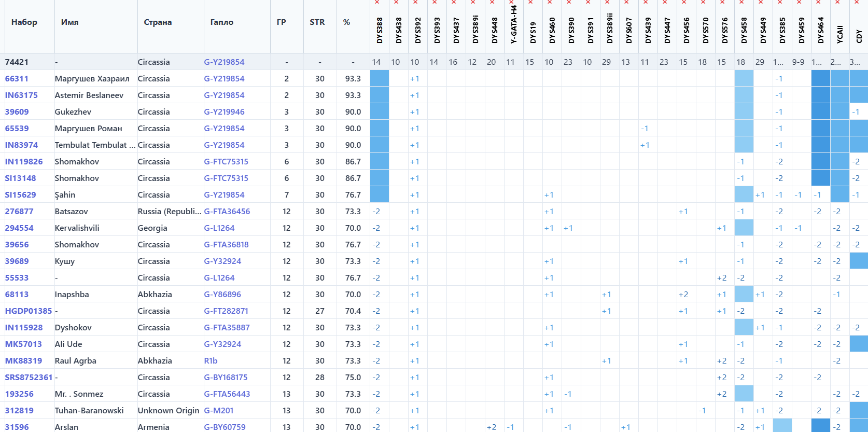Click the red X above DYS458
Image resolution: width=868 pixels, height=432 pixels.
point(741,3)
